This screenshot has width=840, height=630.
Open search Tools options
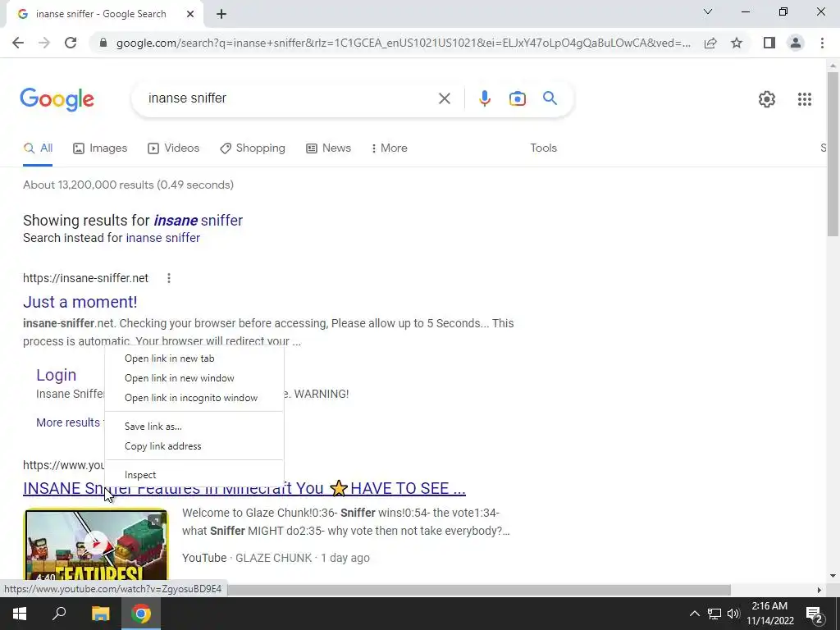[543, 148]
